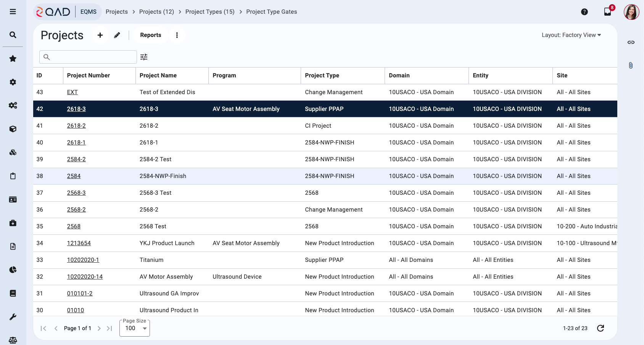644x345 pixels.
Task: Open the filter settings sliders icon
Action: (x=144, y=57)
